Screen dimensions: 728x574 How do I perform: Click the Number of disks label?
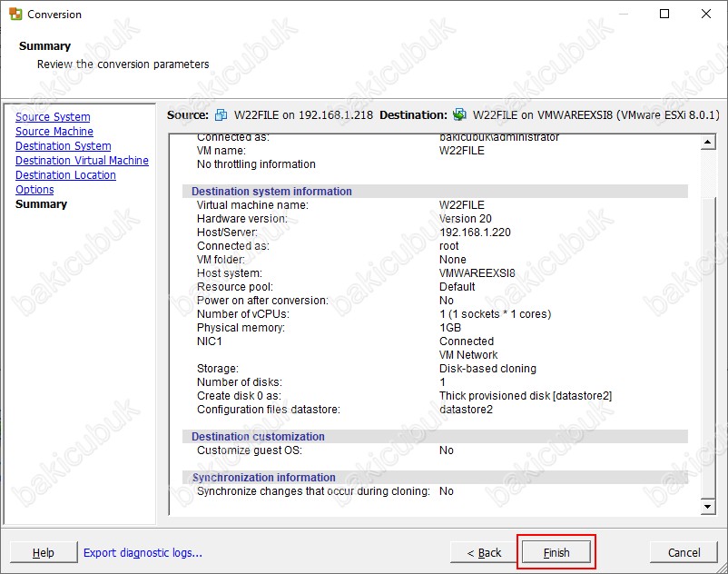(x=240, y=382)
